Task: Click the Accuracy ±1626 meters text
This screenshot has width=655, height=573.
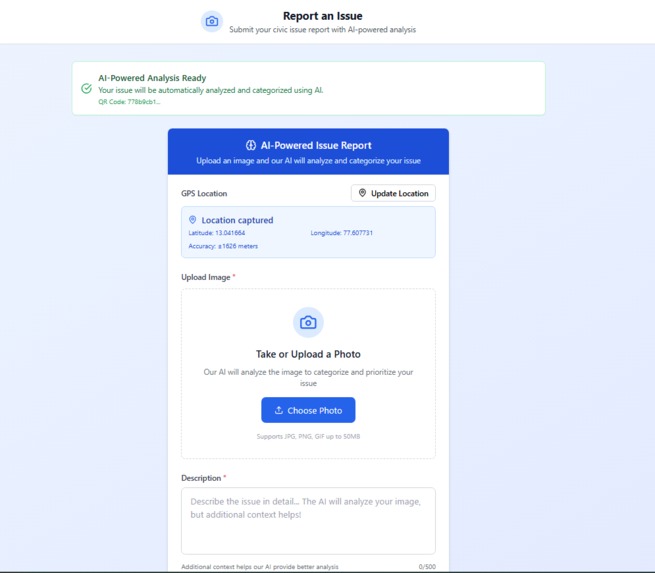Action: coord(223,246)
